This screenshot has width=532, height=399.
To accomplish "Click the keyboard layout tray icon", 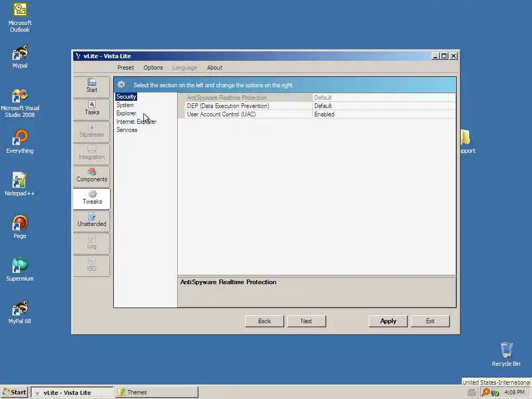I will click(471, 393).
